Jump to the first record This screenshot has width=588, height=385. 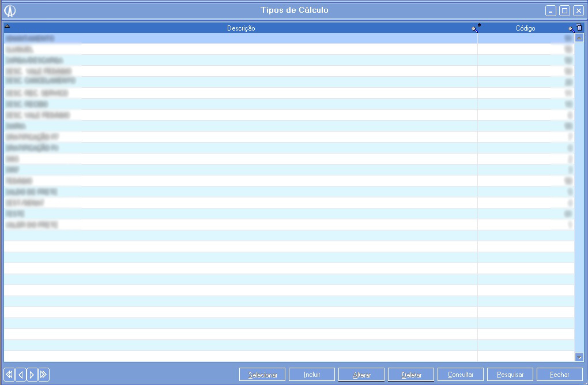(9, 375)
